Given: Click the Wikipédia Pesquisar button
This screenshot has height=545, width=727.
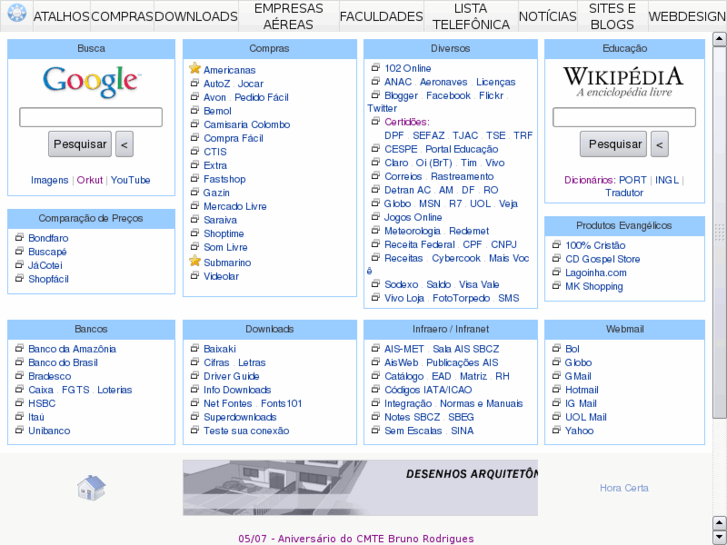Looking at the screenshot, I should pyautogui.click(x=613, y=144).
